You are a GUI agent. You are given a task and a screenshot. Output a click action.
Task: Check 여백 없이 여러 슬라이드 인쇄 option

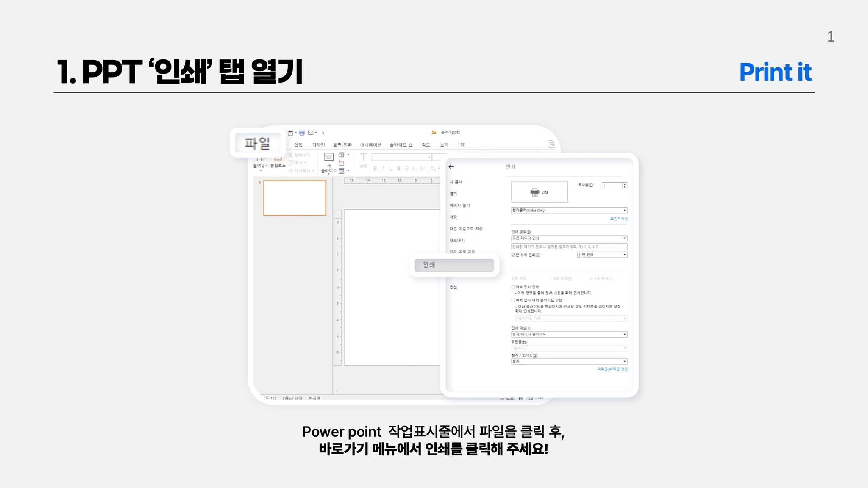click(513, 300)
